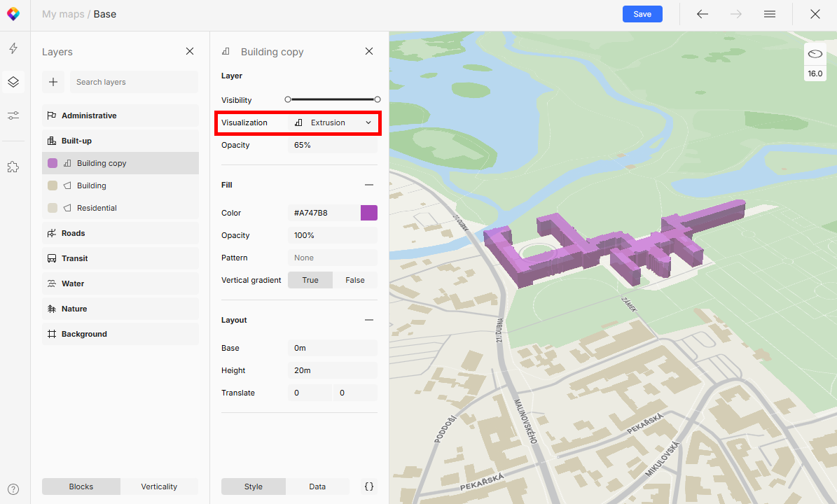Click the Save button
Screen dimensions: 837x504
click(x=642, y=14)
